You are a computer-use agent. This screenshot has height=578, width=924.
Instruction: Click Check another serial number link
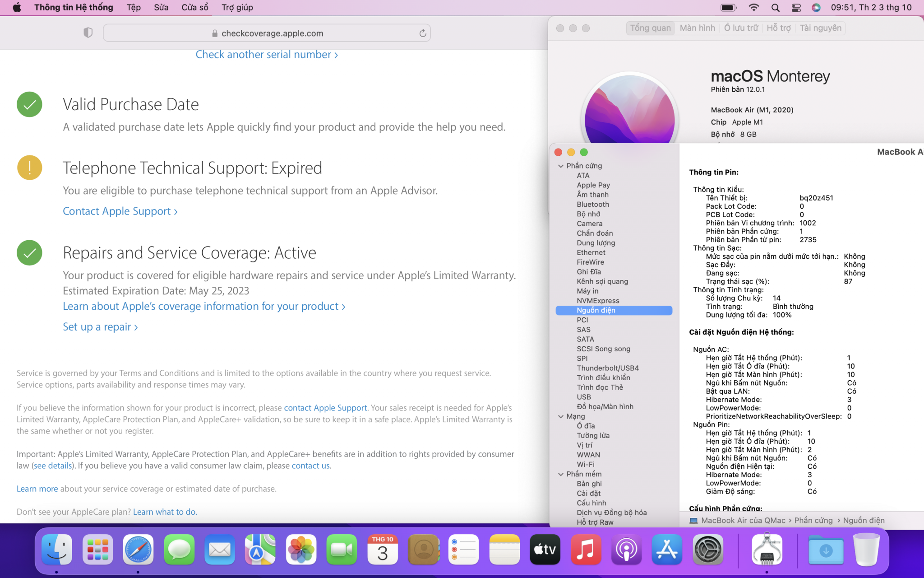coord(267,55)
